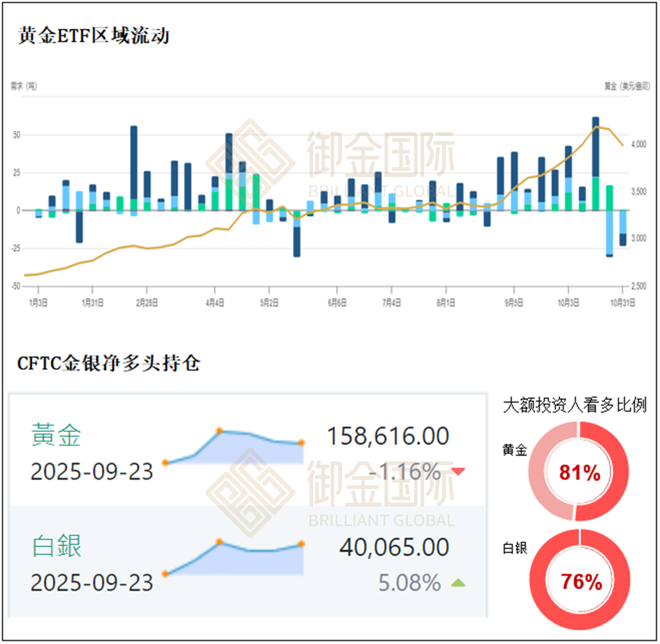The image size is (660, 644).
Task: Select the 1月3日 date label on the x-axis
Action: pos(38,303)
